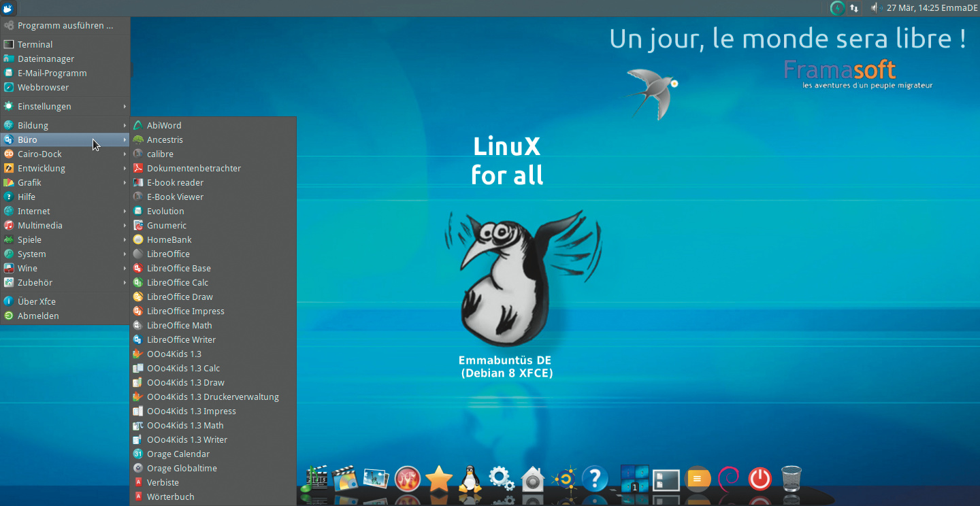This screenshot has height=506, width=980.
Task: Expand the Cairo-Dock submenu
Action: (x=65, y=154)
